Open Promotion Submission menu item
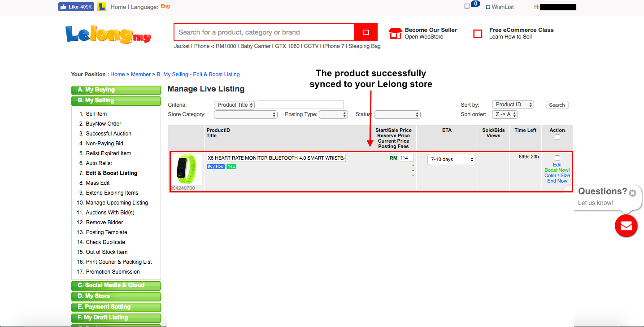 click(x=113, y=272)
